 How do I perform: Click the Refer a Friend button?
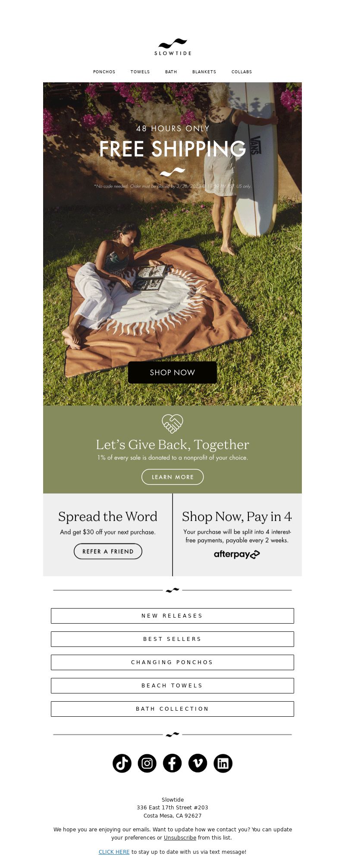pos(108,551)
